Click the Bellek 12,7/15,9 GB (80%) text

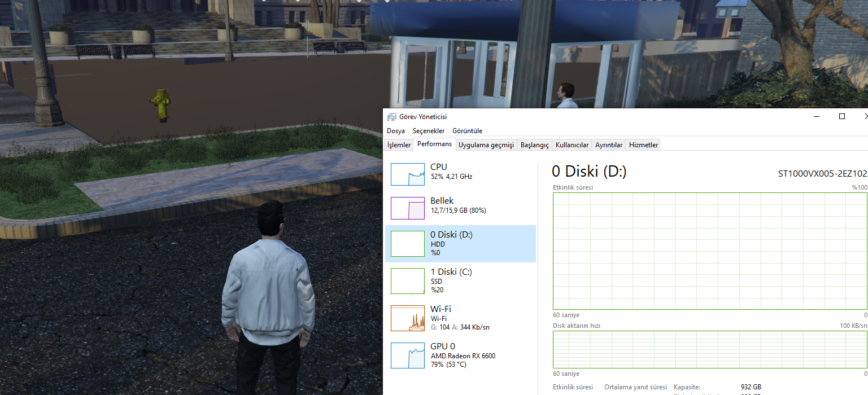pyautogui.click(x=458, y=210)
